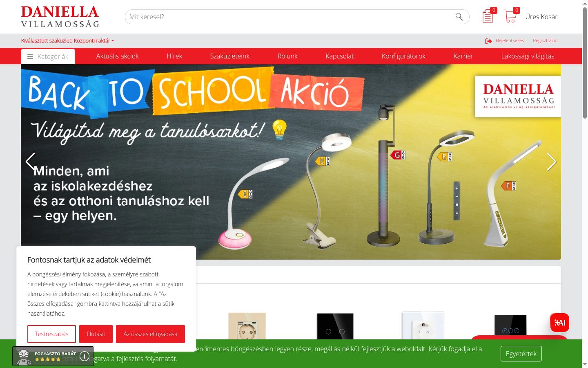588x368 pixels.
Task: Click the scrollbar down arrow
Action: coord(585,364)
